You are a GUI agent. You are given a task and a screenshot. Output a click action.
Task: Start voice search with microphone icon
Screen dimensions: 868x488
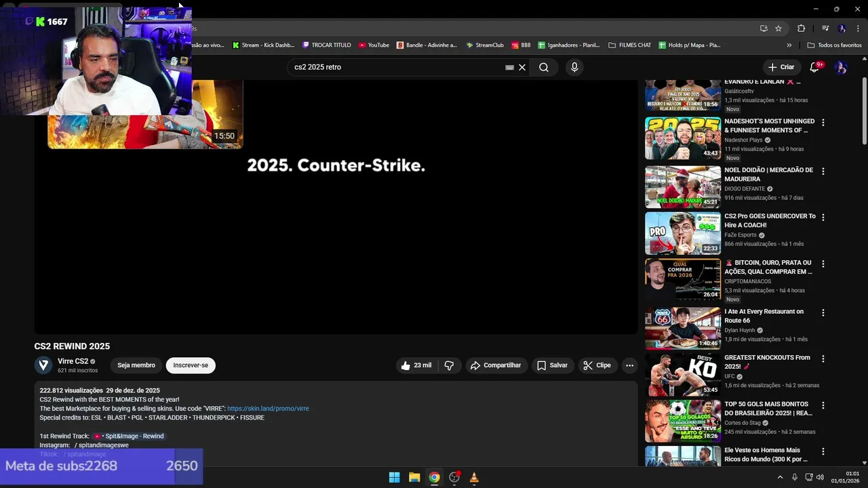point(574,67)
